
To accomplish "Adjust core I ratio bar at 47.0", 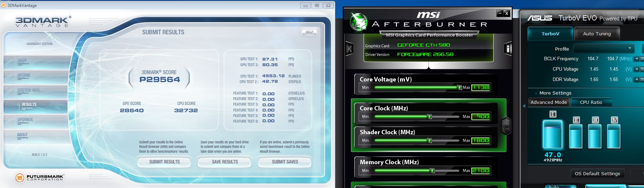I will [x=552, y=135].
